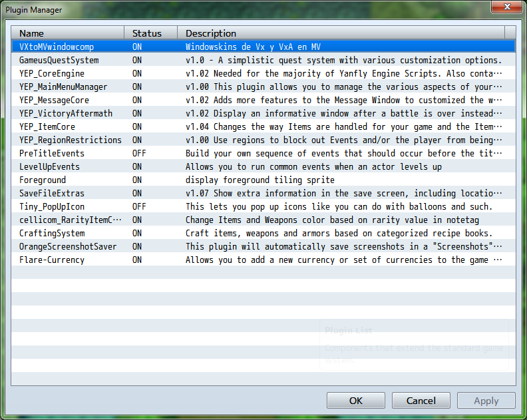The width and height of the screenshot is (527, 420).
Task: Select the LevelUpEvents plugin
Action: click(x=263, y=166)
